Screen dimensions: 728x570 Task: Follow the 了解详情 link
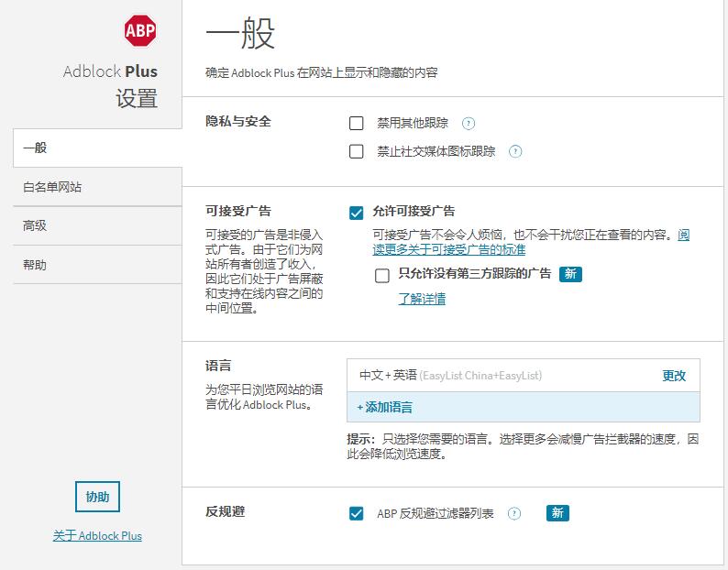(422, 299)
